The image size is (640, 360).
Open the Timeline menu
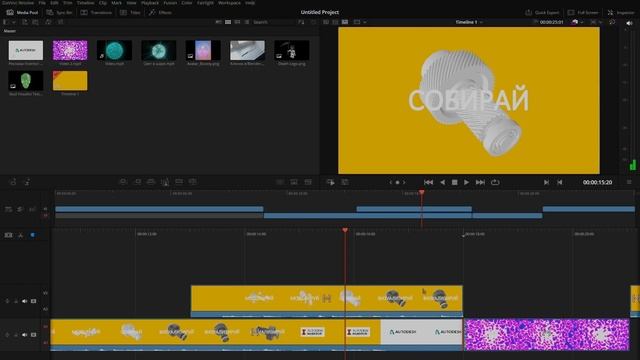click(85, 3)
